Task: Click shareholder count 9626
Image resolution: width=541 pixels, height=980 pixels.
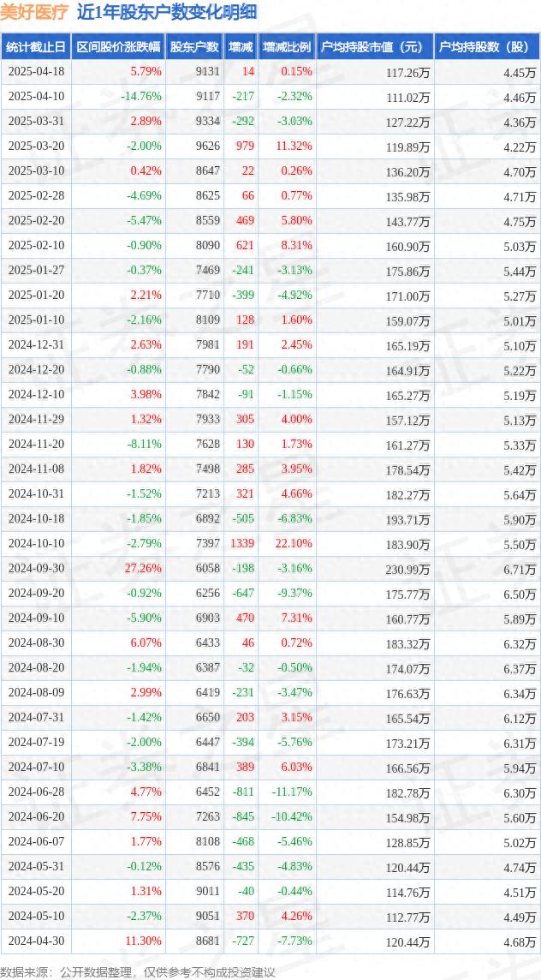Action: click(207, 146)
